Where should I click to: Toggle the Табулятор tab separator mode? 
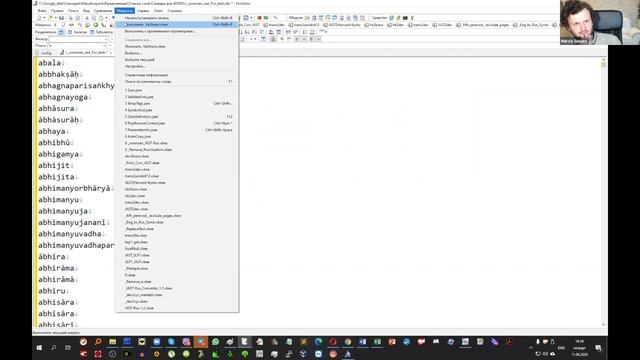(x=101, y=32)
